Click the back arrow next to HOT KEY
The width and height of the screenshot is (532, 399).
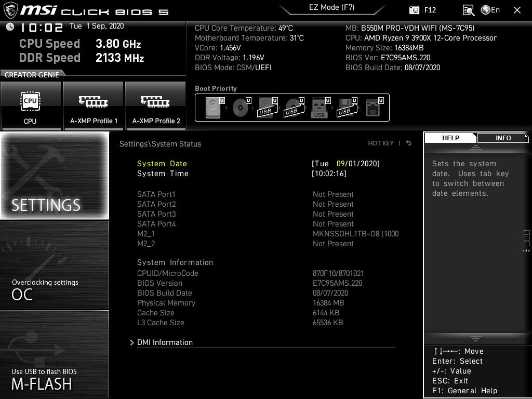pyautogui.click(x=409, y=143)
